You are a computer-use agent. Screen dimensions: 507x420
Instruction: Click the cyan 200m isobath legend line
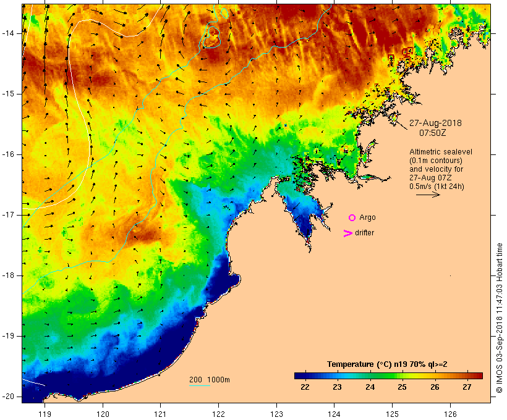[x=200, y=385]
